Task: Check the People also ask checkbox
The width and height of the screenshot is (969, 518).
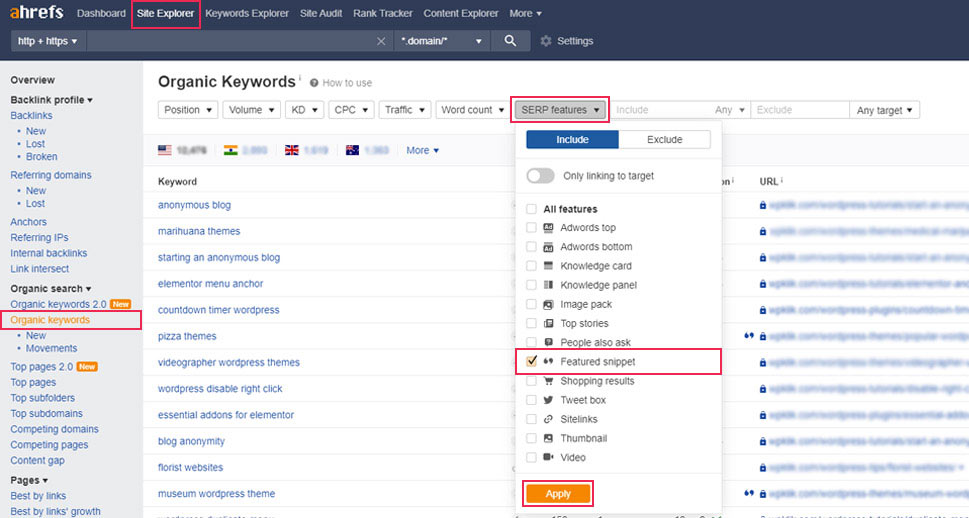Action: point(531,342)
